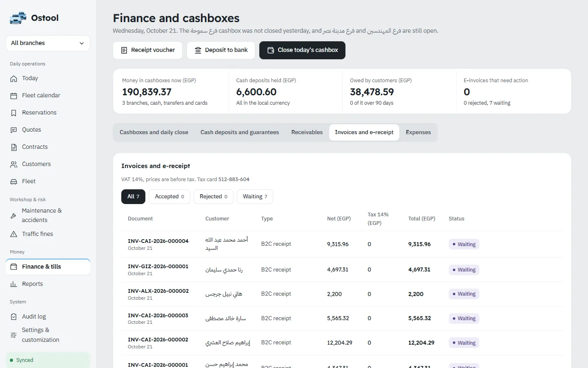Click the bank icon on Deposit to bank

(198, 50)
